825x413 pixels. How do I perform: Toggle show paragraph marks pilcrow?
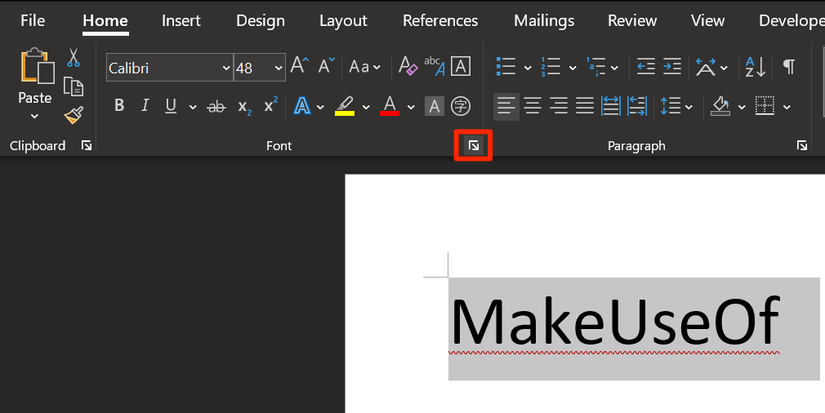click(788, 67)
